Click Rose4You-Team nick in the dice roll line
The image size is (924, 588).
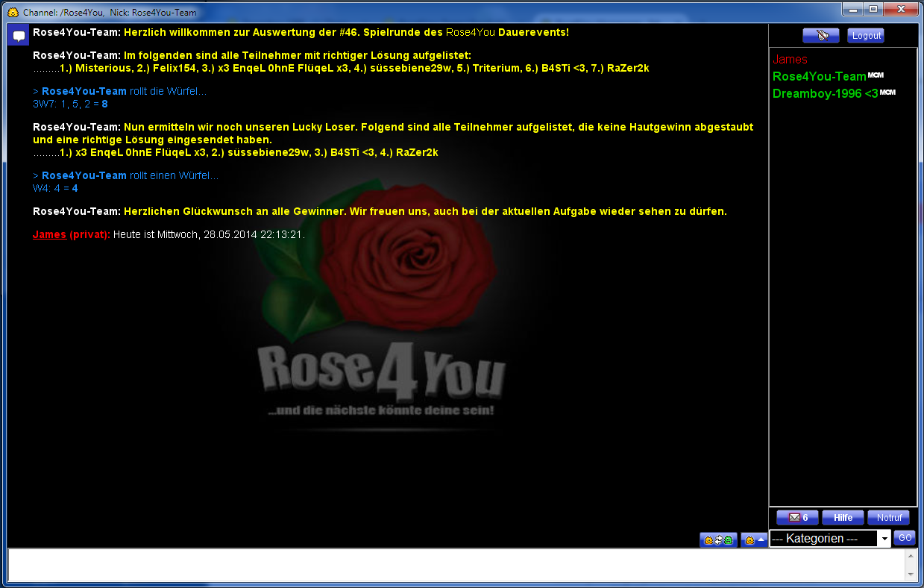coord(84,92)
